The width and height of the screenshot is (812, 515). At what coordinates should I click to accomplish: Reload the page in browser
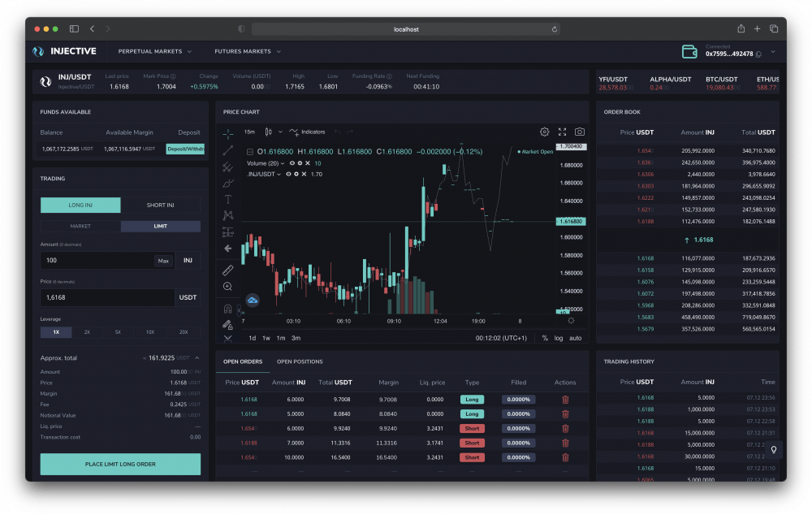554,29
